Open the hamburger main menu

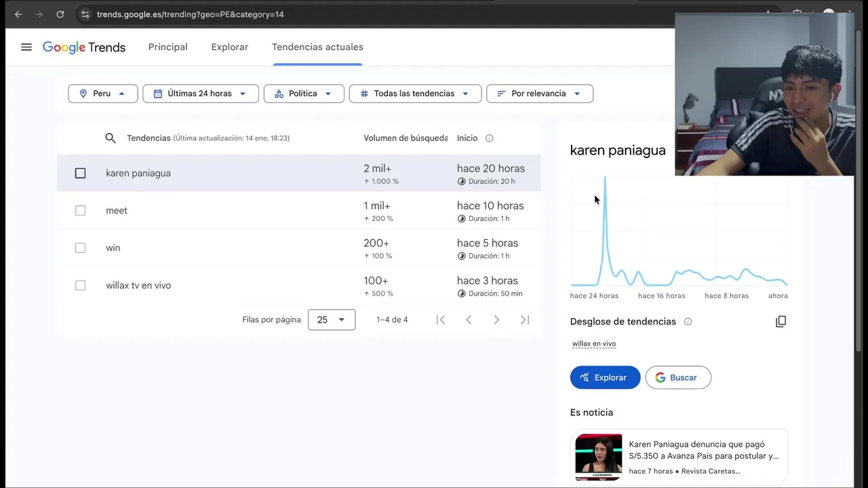(26, 47)
